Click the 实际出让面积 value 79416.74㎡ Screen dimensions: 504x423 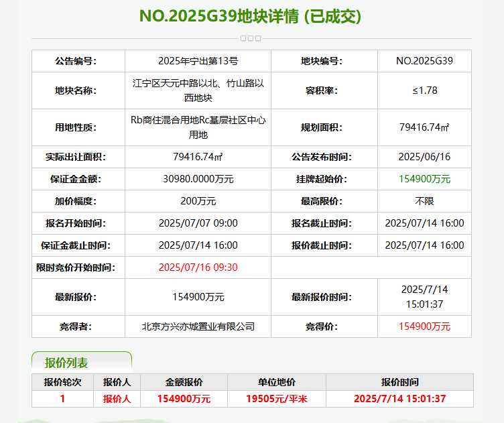198,157
